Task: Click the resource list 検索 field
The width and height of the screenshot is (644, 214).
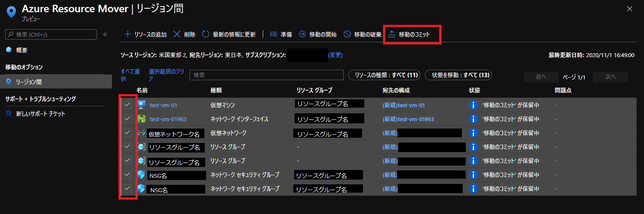Action: tap(266, 75)
